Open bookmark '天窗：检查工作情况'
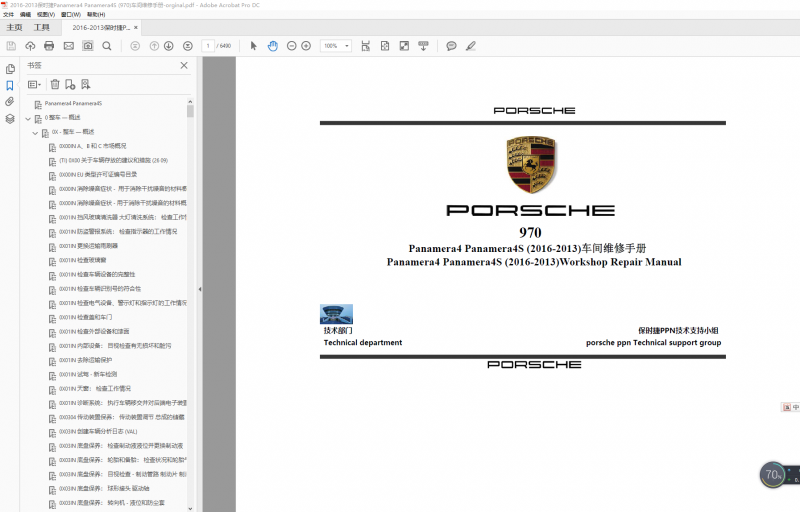This screenshot has height=512, width=800. click(x=94, y=389)
